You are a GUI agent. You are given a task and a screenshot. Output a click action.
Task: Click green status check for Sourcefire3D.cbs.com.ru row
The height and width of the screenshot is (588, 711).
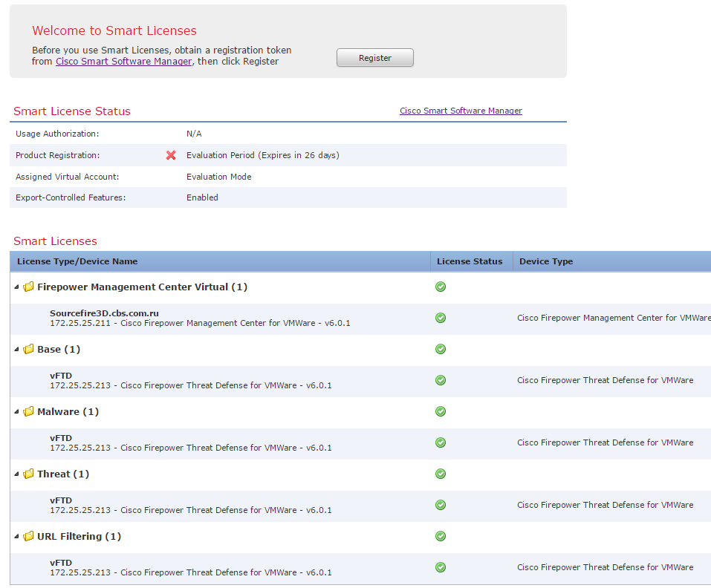(x=441, y=318)
